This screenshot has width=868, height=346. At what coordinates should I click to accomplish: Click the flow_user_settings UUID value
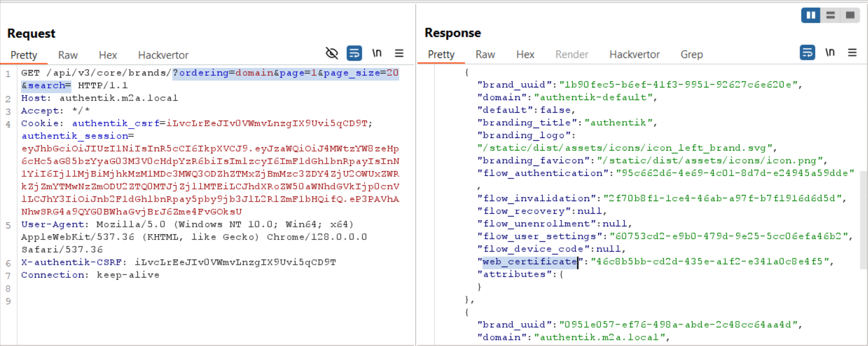click(728, 236)
